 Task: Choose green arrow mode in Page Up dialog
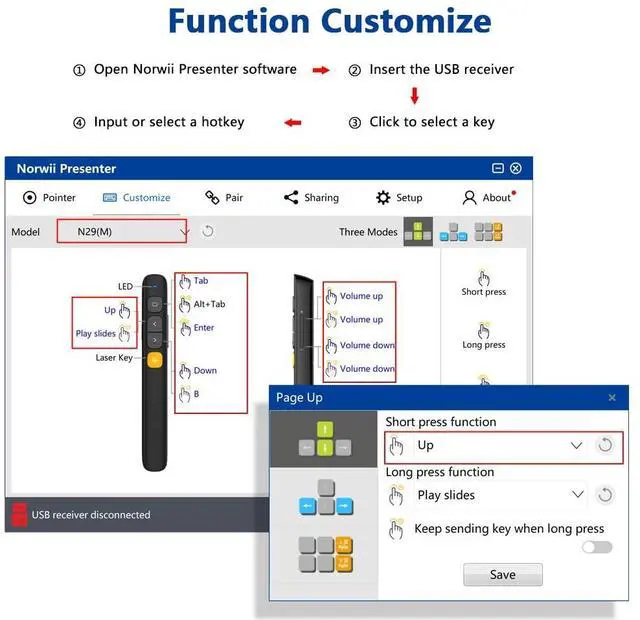[x=324, y=439]
